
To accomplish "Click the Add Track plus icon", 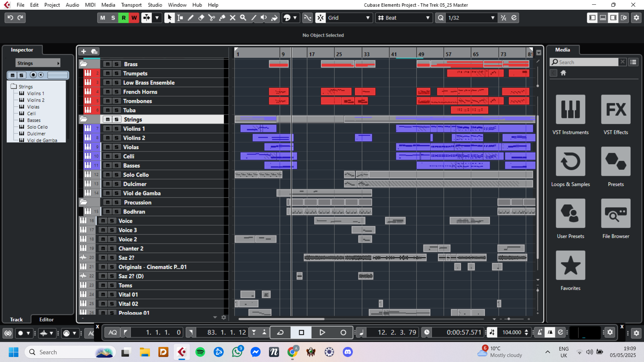I will point(84,51).
